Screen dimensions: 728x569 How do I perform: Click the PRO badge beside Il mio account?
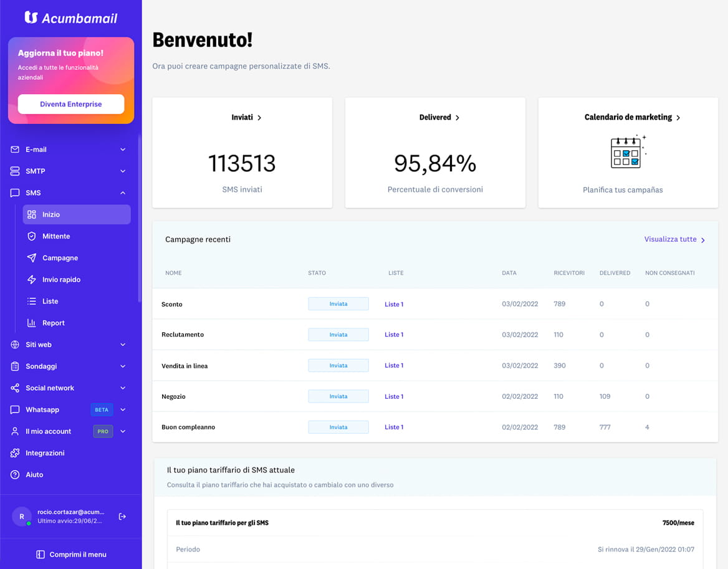click(x=103, y=432)
